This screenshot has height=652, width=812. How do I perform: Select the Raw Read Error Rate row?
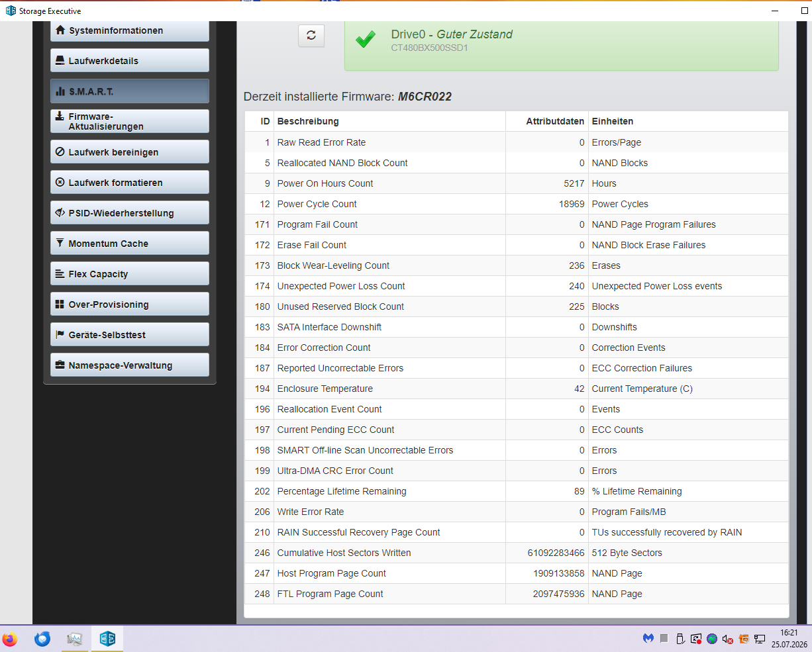[x=517, y=142]
